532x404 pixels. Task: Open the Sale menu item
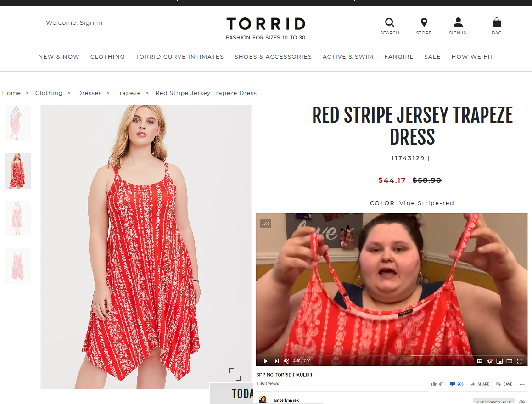click(432, 56)
